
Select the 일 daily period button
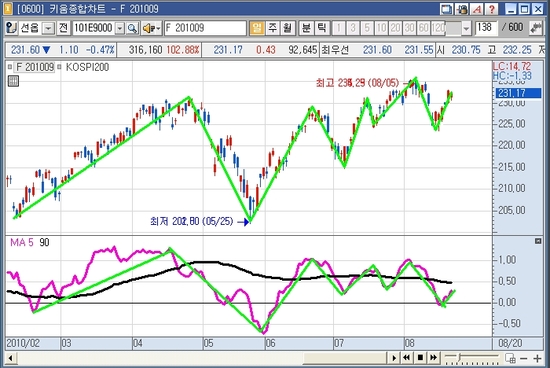point(257,28)
